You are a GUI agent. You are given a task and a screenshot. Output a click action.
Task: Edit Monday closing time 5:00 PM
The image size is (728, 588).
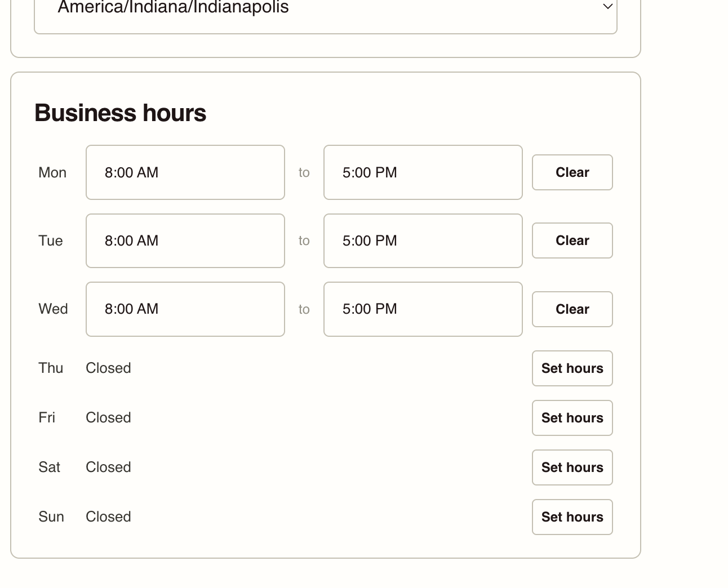point(423,172)
